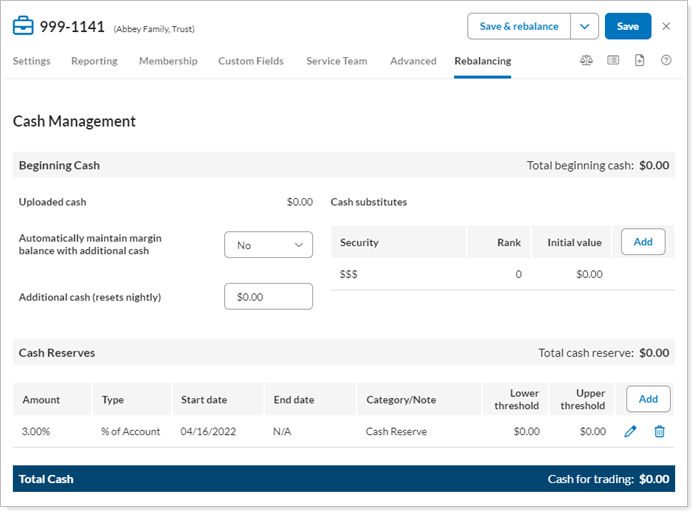This screenshot has width=697, height=516.
Task: Expand the Save & rebalance dropdown arrow
Action: (585, 26)
